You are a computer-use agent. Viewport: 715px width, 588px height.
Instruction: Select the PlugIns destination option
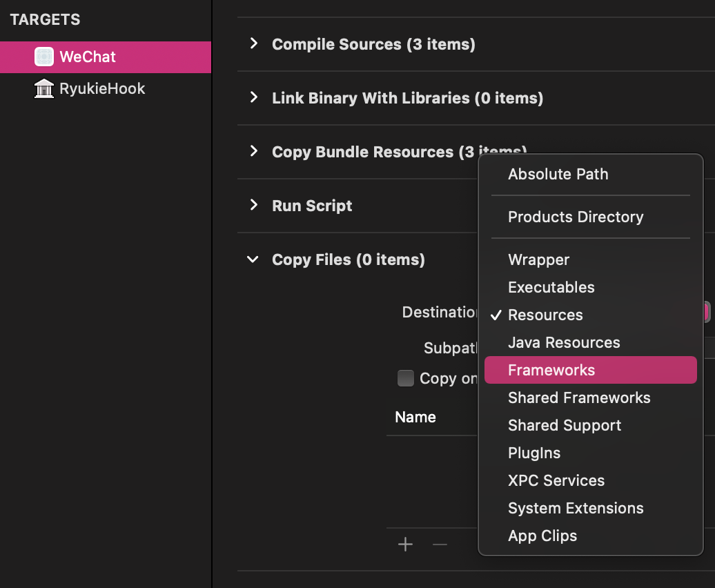pos(591,453)
